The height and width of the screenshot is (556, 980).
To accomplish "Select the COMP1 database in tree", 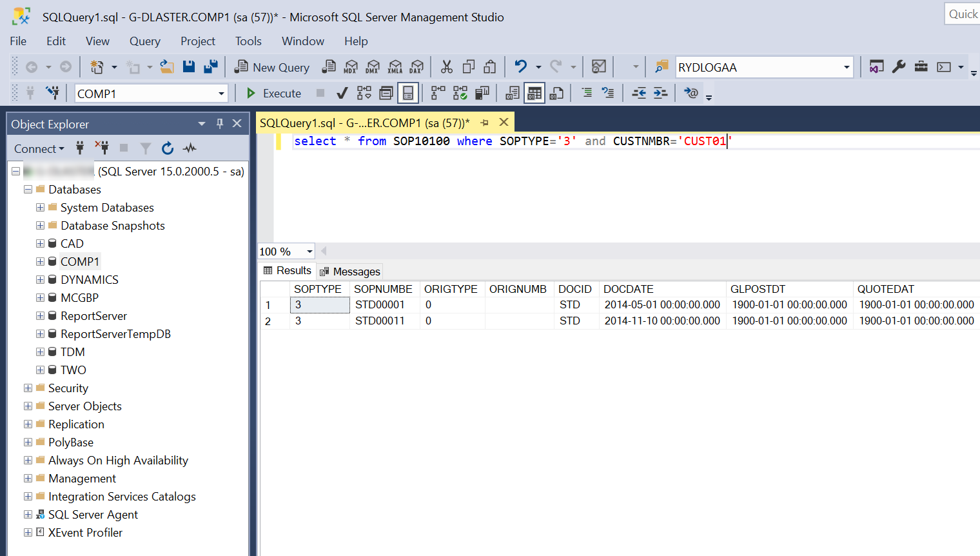I will click(x=80, y=262).
